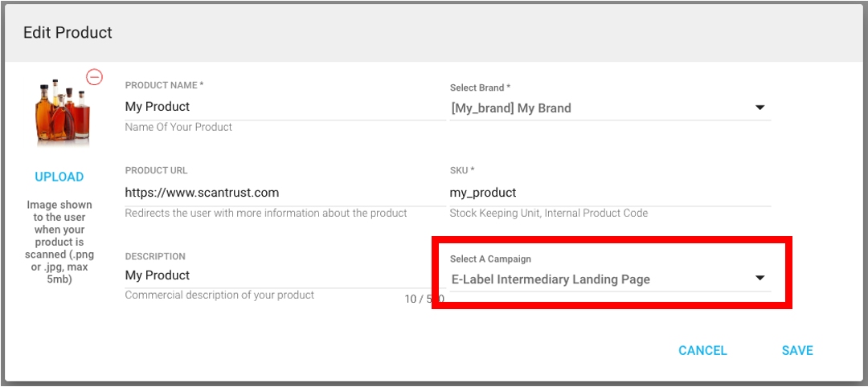Click the Edit Product dialog title
Image resolution: width=868 pixels, height=387 pixels.
tap(68, 33)
